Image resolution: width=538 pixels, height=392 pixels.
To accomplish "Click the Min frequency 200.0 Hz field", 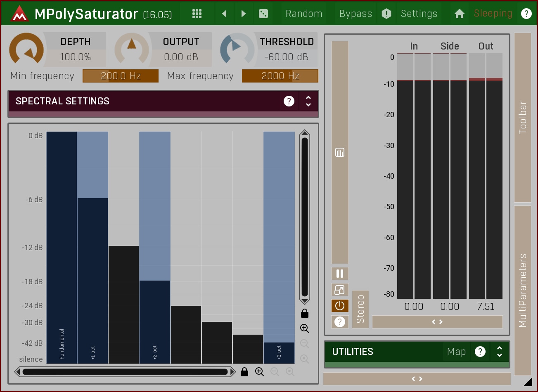I will tap(121, 76).
